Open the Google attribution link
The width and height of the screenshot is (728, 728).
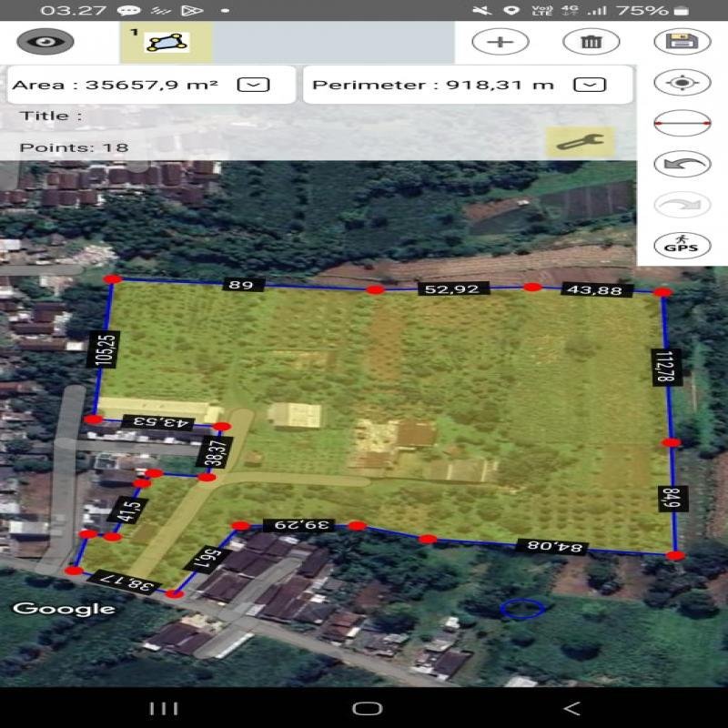[64, 609]
